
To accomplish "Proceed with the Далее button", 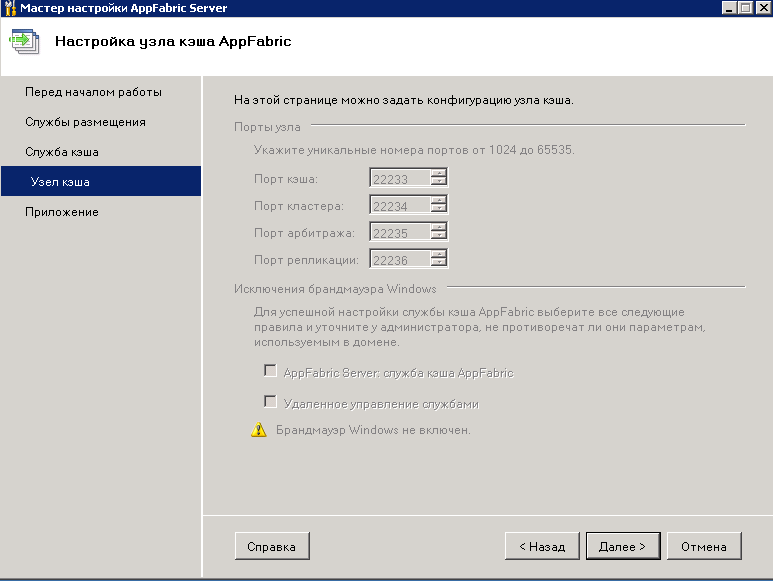I will pyautogui.click(x=622, y=546).
